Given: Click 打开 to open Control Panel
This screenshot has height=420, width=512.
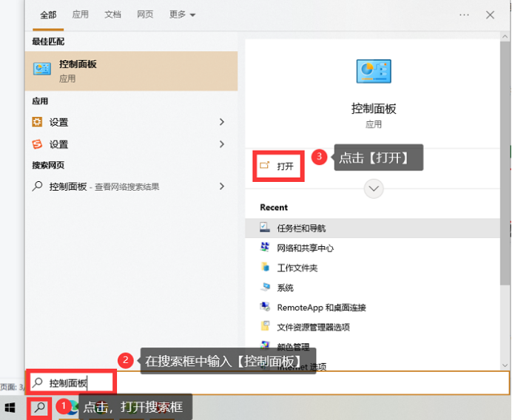Looking at the screenshot, I should (278, 166).
